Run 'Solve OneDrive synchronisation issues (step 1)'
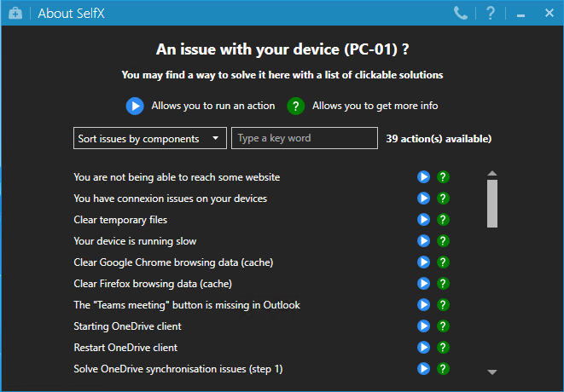564x392 pixels. (x=423, y=369)
